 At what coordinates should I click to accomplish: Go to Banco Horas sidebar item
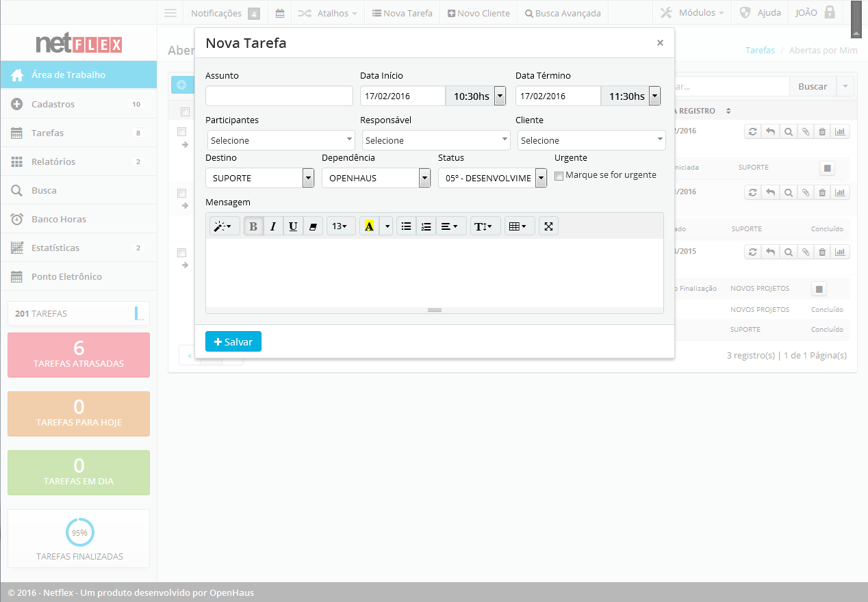pyautogui.click(x=58, y=219)
